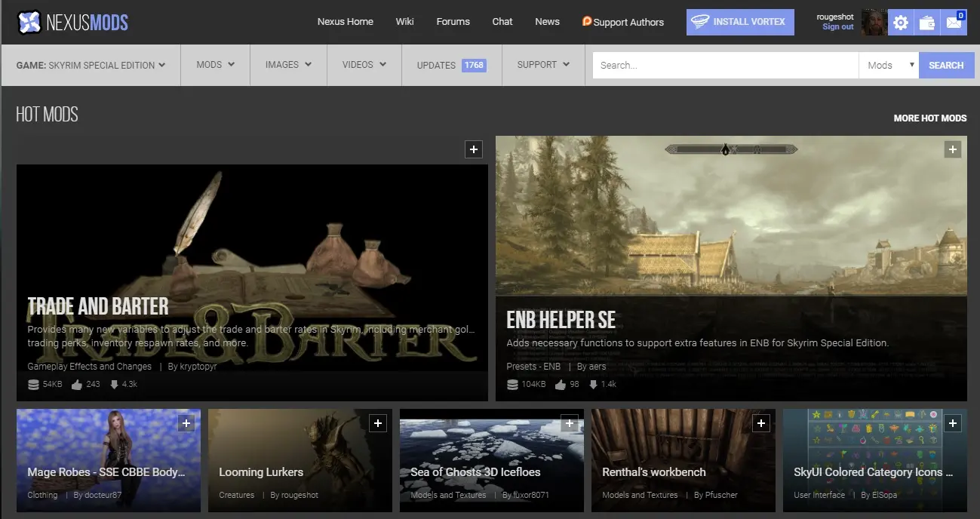This screenshot has width=980, height=519.
Task: Click plus icon on Looming Lurkers card
Action: [378, 423]
